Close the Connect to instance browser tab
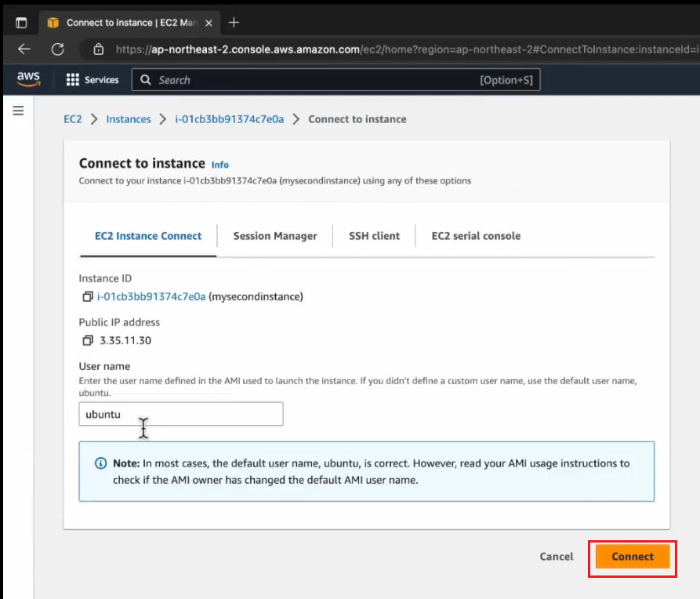Screen dimensions: 700x599 coord(209,23)
